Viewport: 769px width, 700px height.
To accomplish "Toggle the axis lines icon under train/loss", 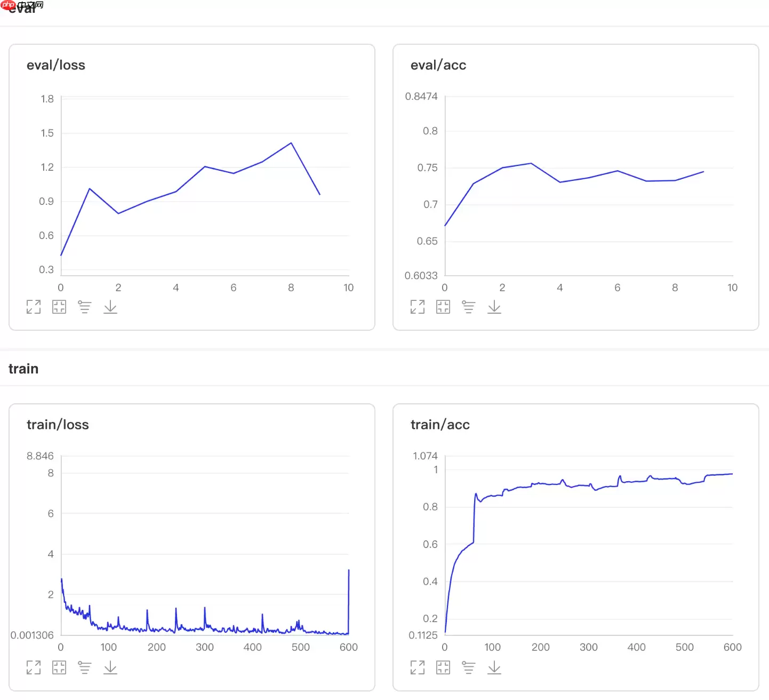I will 85,667.
